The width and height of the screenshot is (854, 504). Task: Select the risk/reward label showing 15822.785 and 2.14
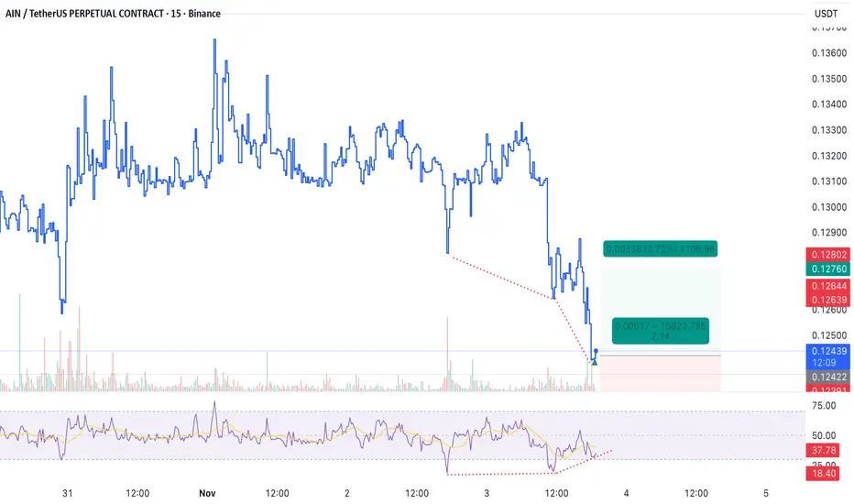[660, 331]
